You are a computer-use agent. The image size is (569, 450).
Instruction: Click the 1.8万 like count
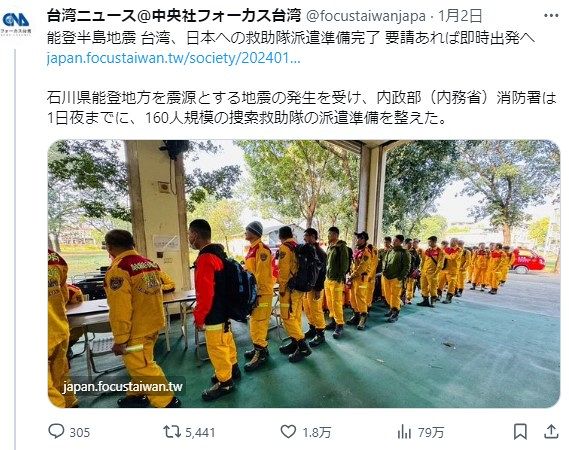[x=317, y=433]
